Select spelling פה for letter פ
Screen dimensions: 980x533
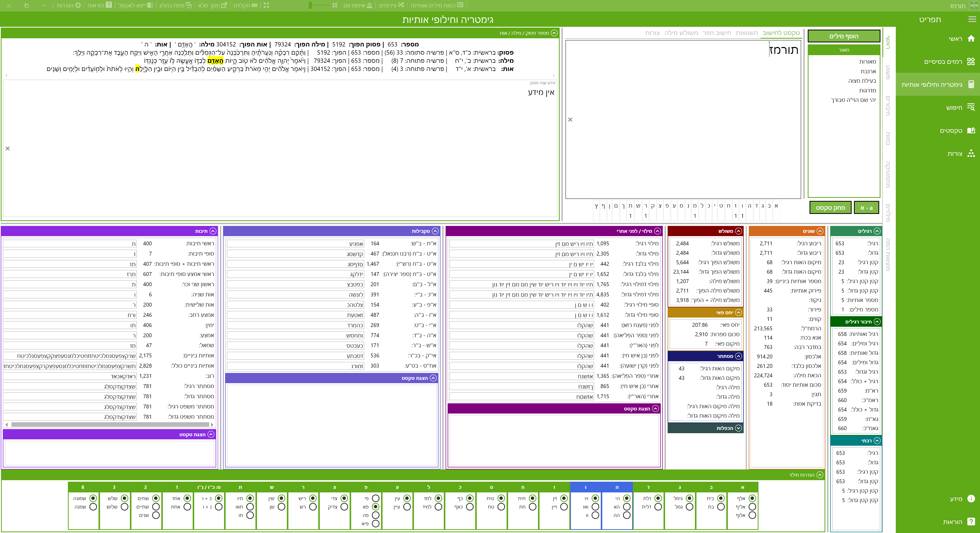click(375, 515)
